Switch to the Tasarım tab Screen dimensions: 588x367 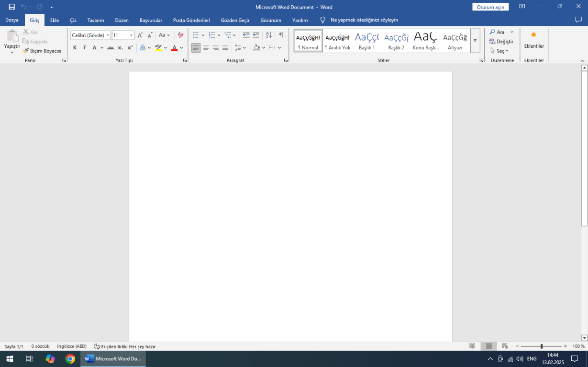[x=96, y=20]
